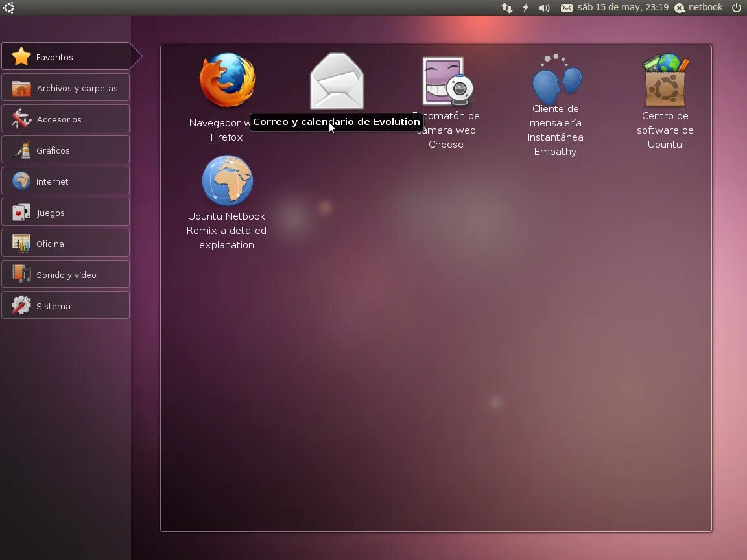Open the Accesorios category
The height and width of the screenshot is (560, 747).
(x=65, y=119)
